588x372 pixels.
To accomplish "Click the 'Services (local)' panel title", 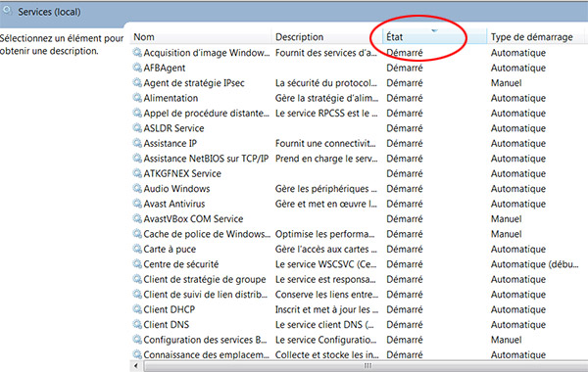I will coord(49,12).
